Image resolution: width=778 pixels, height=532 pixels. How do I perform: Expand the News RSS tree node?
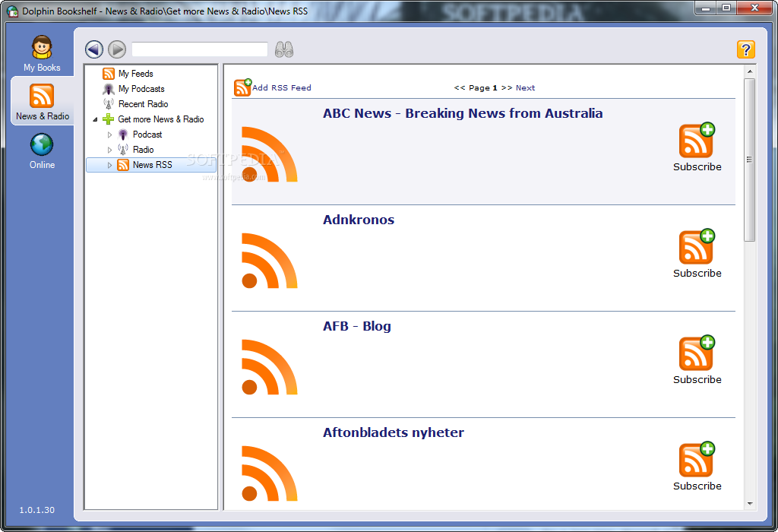click(109, 165)
